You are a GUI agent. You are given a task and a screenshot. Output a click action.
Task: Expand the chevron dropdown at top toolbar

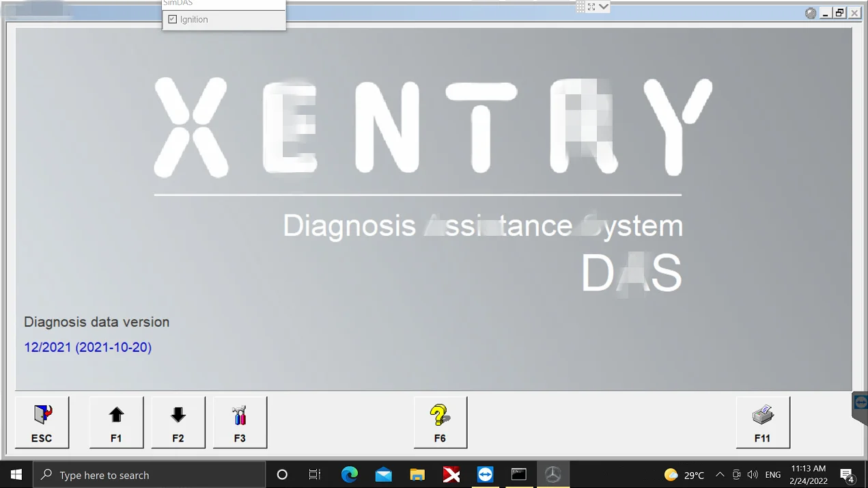coord(604,7)
